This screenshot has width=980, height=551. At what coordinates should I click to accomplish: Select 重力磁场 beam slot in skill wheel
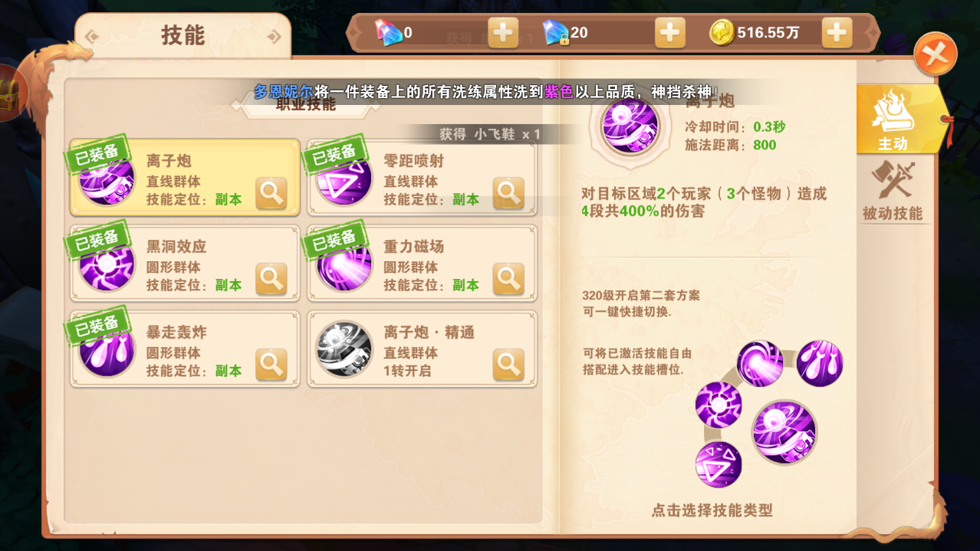tap(760, 364)
